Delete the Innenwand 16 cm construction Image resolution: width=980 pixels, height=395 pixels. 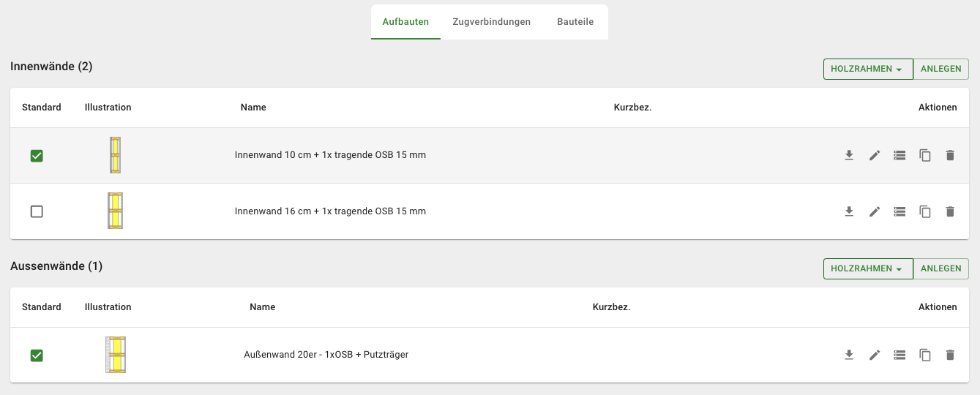pyautogui.click(x=950, y=211)
